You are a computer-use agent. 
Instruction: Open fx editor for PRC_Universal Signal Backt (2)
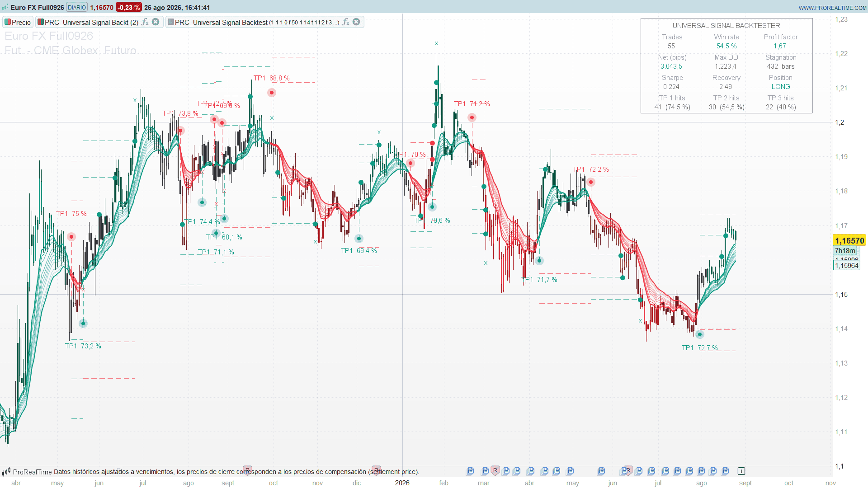tap(145, 22)
